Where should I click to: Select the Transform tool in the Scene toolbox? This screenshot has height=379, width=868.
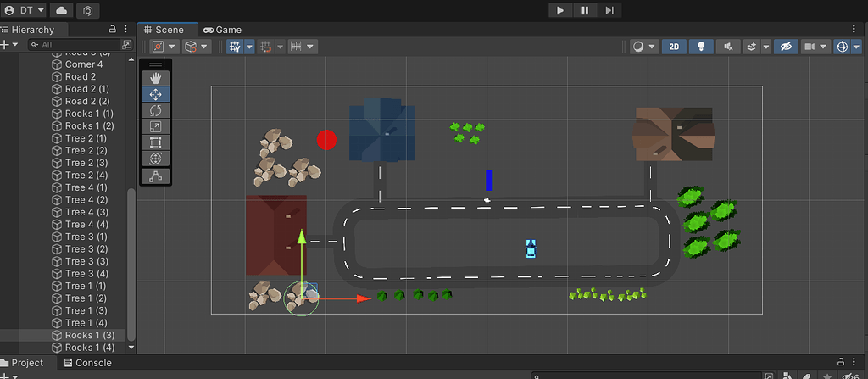(156, 159)
